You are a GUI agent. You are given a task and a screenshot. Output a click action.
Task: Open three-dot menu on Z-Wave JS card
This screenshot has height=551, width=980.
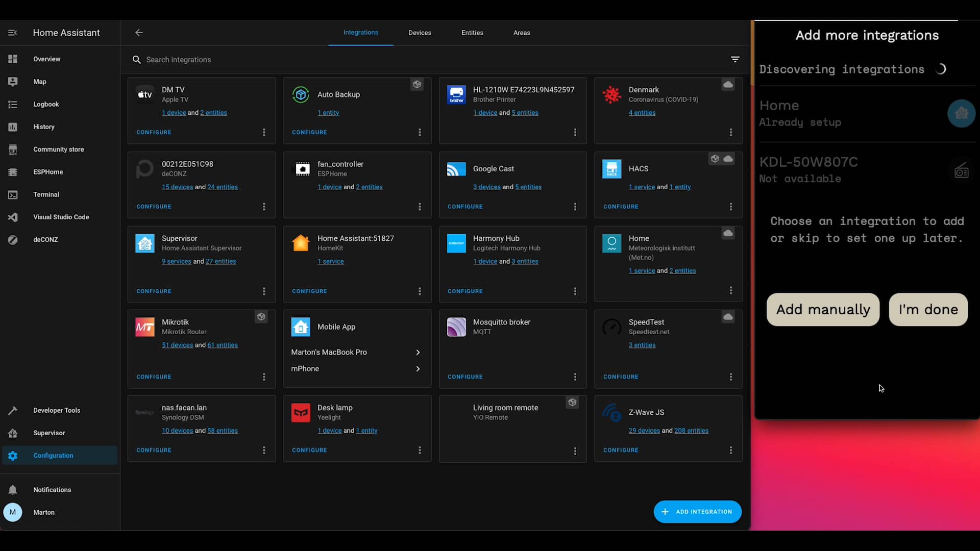pos(731,450)
